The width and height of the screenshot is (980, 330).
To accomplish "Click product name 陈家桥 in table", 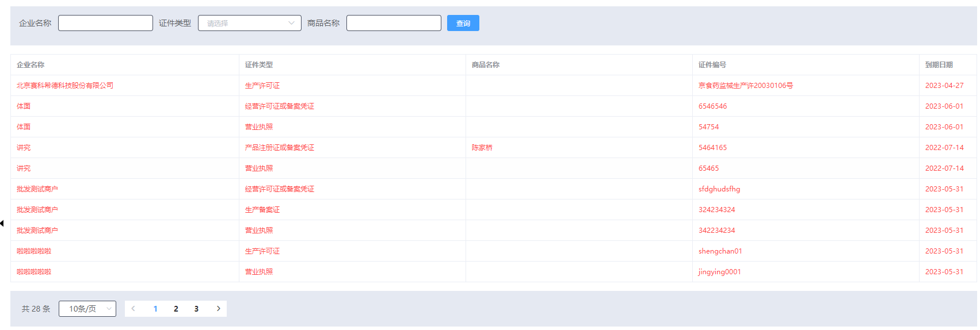I will pyautogui.click(x=482, y=148).
